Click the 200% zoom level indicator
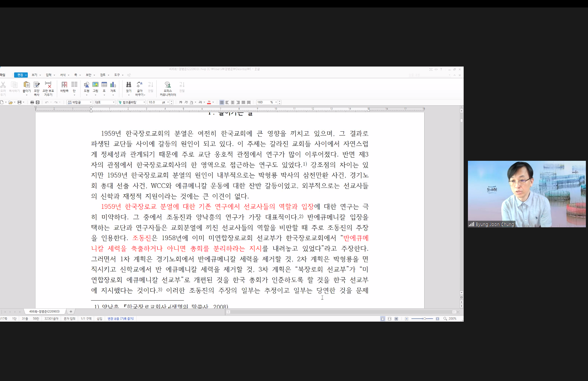The image size is (588, 381). (x=452, y=319)
